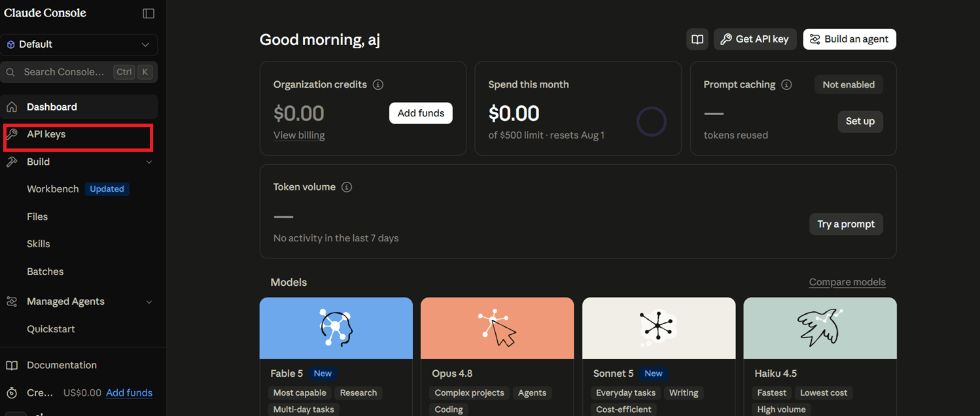Click the Research tag on Fable 5
980x416 pixels.
tap(359, 393)
